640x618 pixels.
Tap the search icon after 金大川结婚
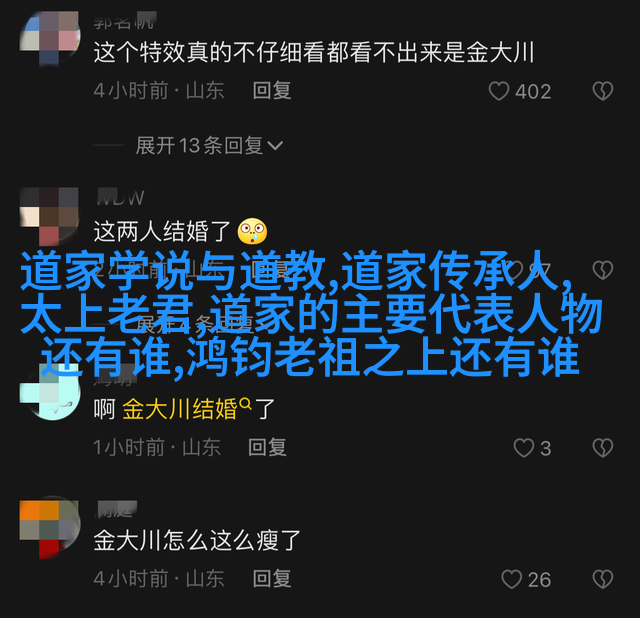point(245,404)
